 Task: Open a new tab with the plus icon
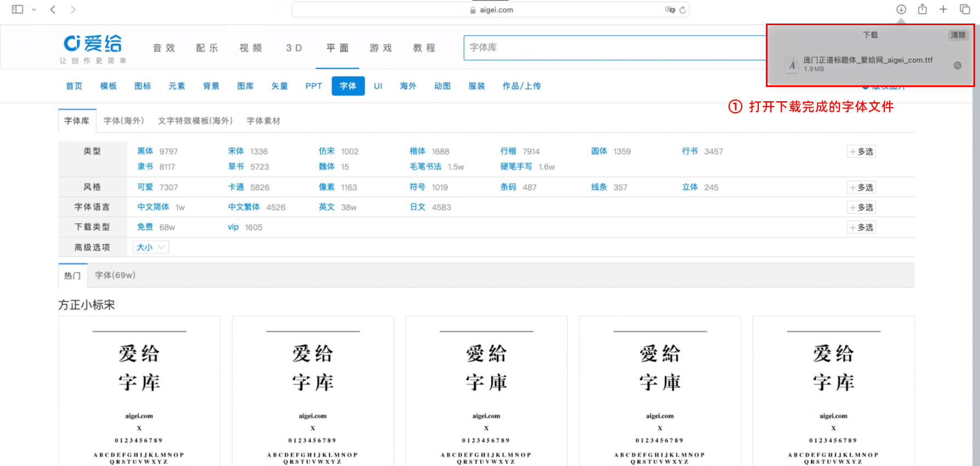click(943, 9)
